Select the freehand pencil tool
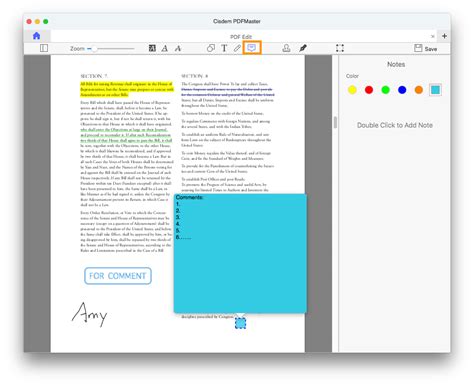 pos(237,48)
